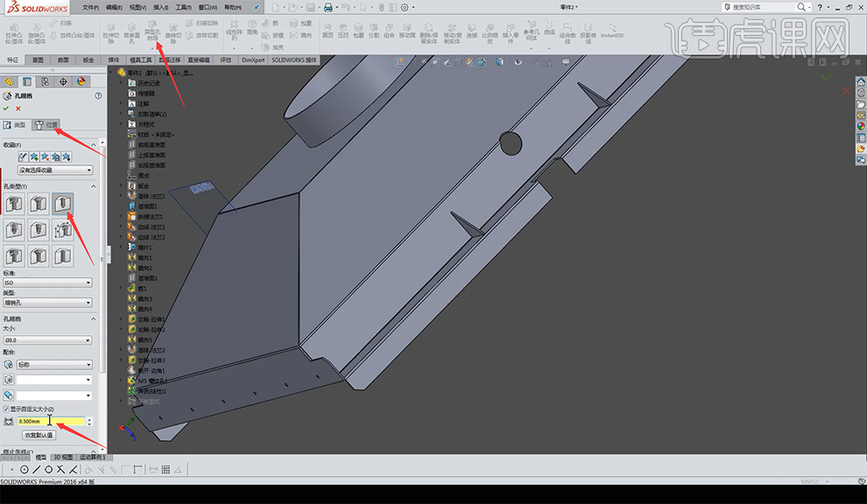Open the fit type dropdown
The width and height of the screenshot is (867, 504).
click(53, 364)
